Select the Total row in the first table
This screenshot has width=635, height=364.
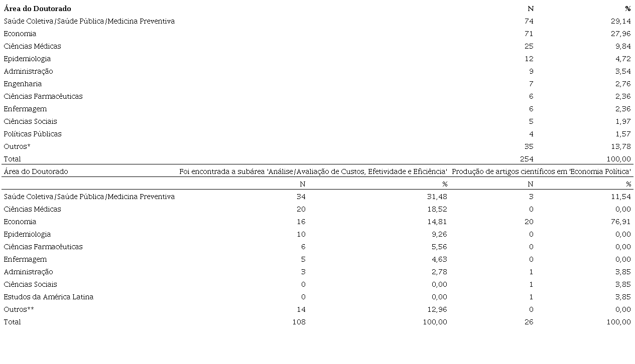(x=12, y=159)
